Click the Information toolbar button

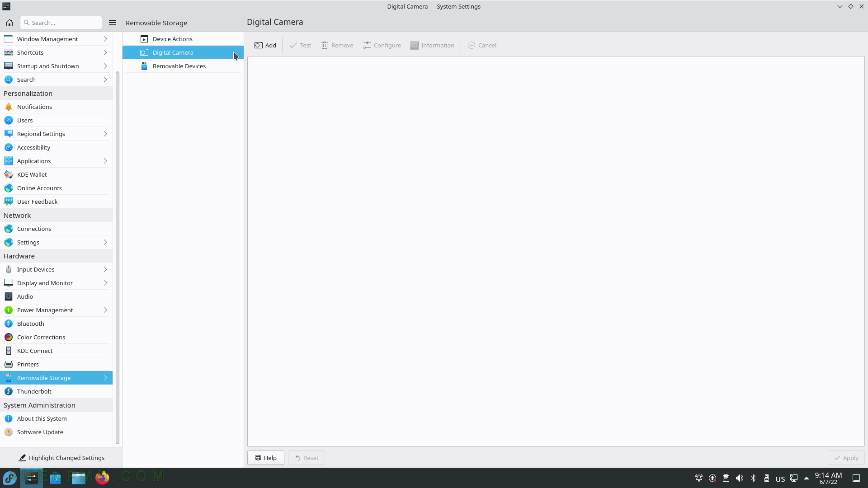pos(432,45)
